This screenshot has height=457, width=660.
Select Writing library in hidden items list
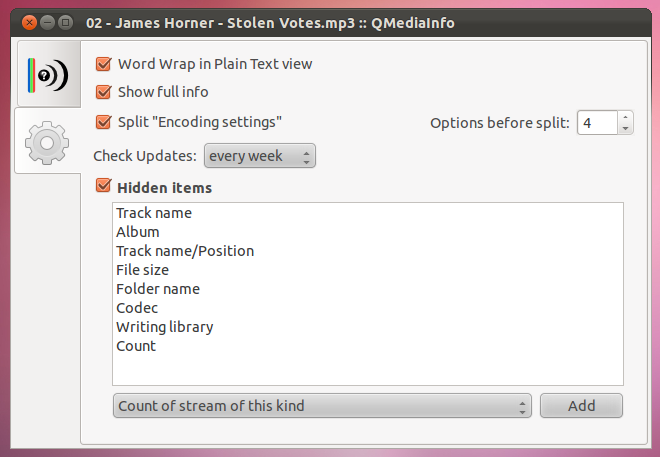pyautogui.click(x=165, y=327)
